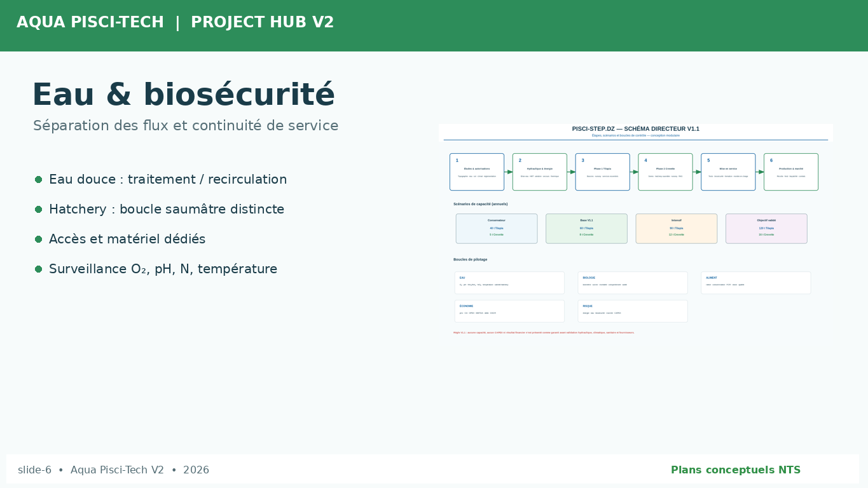Select step 2 Hydraulique & énergie box
Screen dimensions: 868x488
pos(540,172)
